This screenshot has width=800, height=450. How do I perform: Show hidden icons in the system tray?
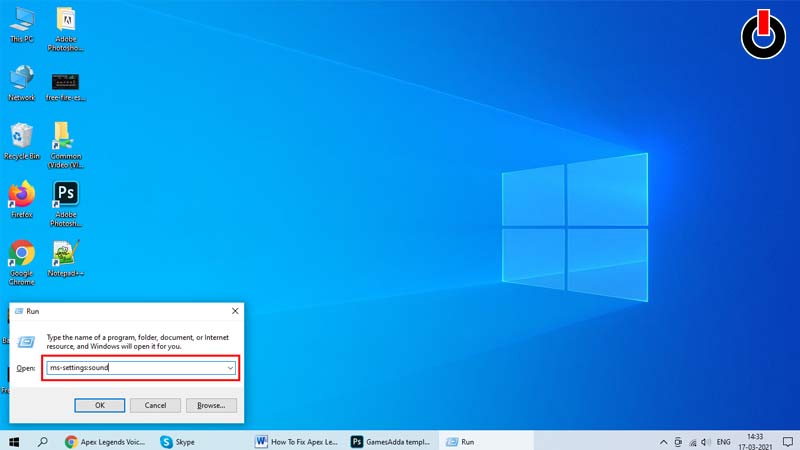(663, 442)
